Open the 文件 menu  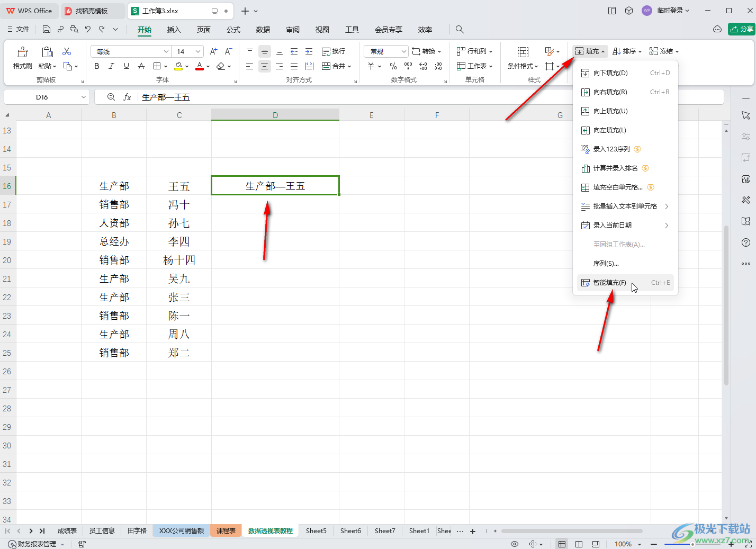point(19,29)
